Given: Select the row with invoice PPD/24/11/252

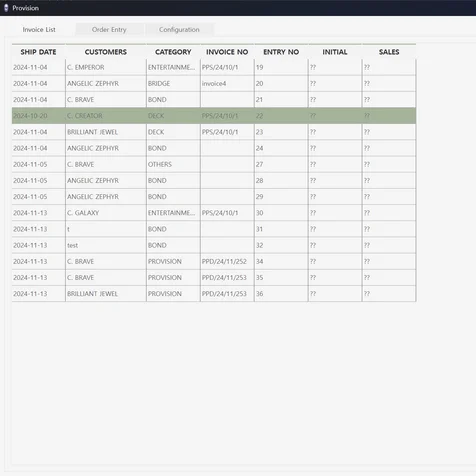Looking at the screenshot, I should pos(214,261).
